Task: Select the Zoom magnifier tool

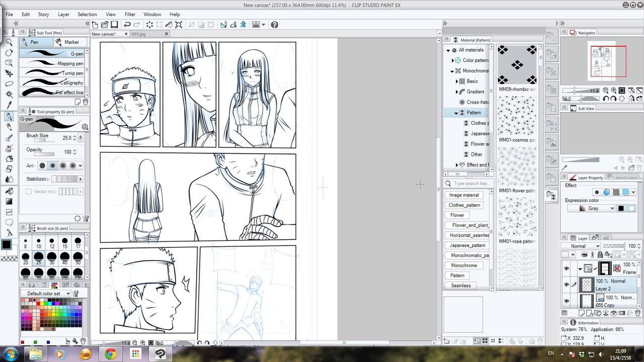Action: (x=9, y=42)
